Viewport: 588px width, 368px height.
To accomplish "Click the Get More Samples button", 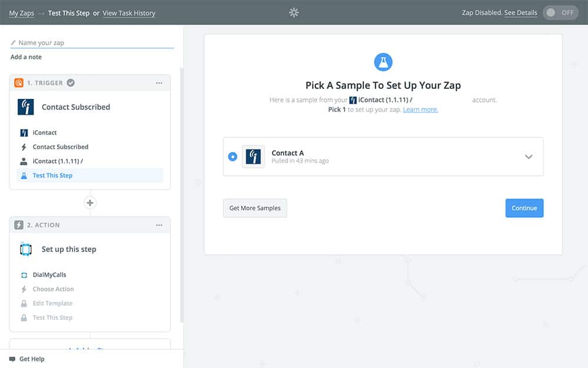I will coord(255,208).
